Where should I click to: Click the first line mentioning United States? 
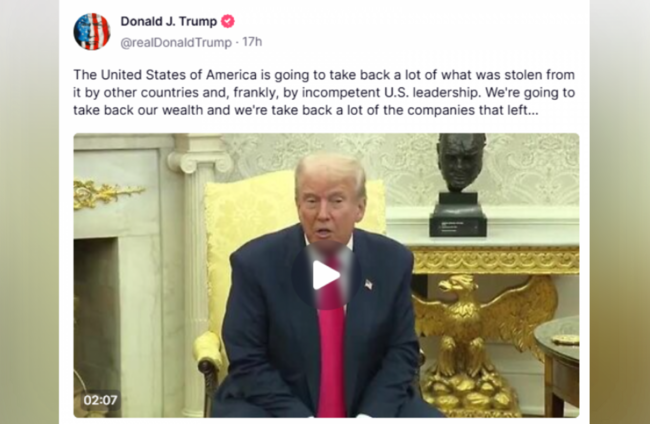[x=324, y=75]
